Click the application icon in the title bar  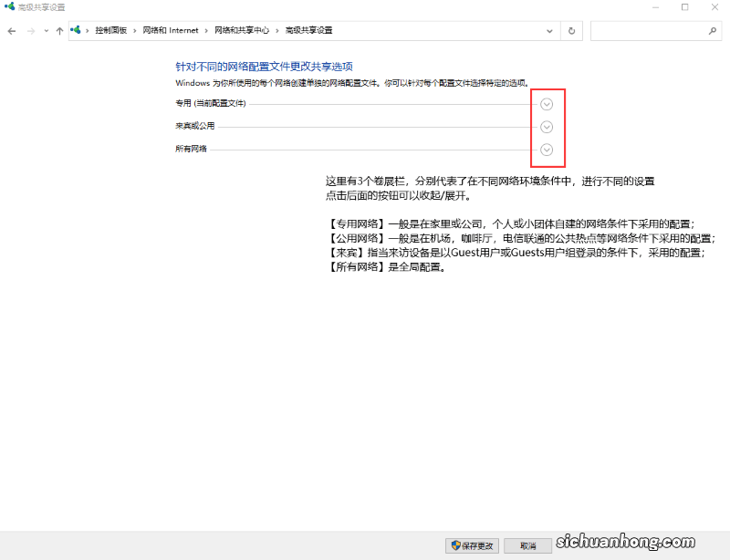[9, 6]
